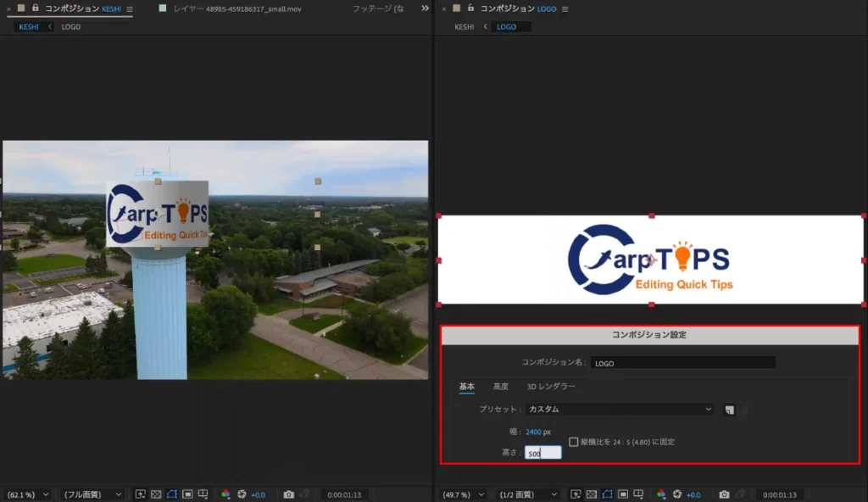Click color label swatch on LOGO tab
Viewport: 868px width, 502px height.
[457, 8]
